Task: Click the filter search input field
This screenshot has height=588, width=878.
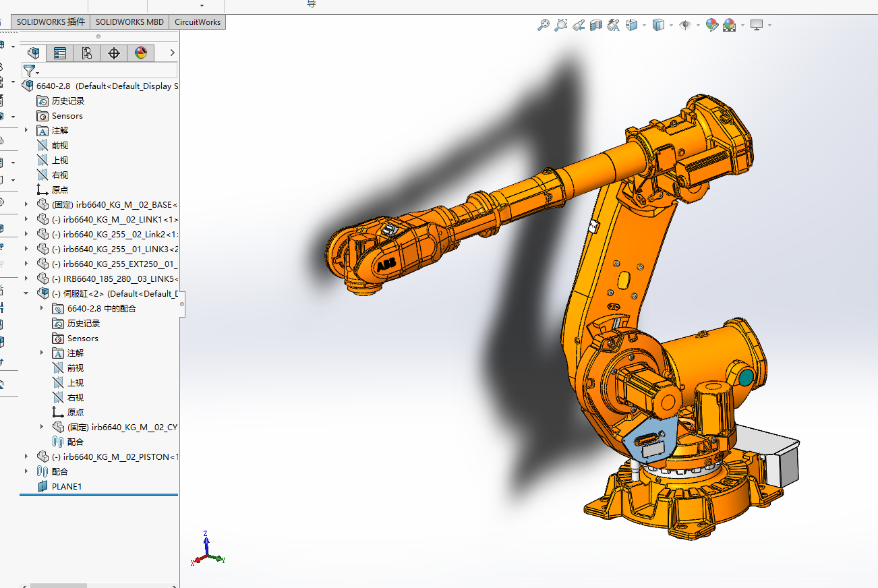Action: 109,70
